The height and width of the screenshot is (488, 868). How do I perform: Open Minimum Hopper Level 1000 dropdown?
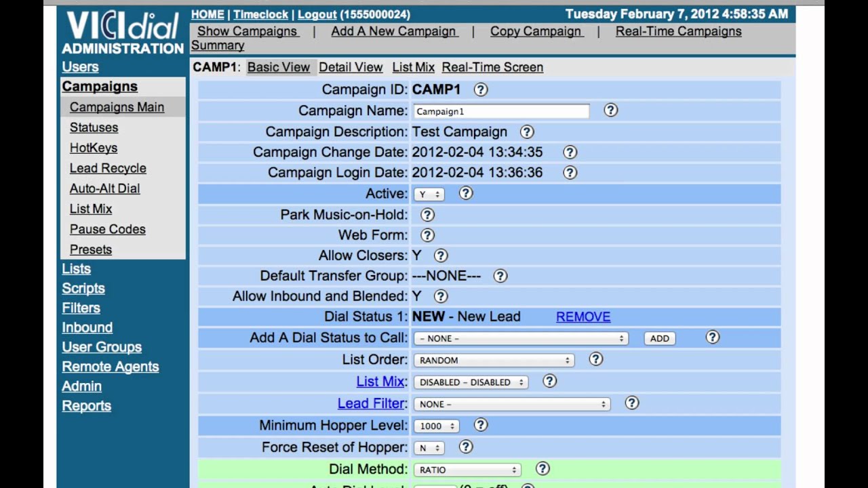click(x=437, y=426)
